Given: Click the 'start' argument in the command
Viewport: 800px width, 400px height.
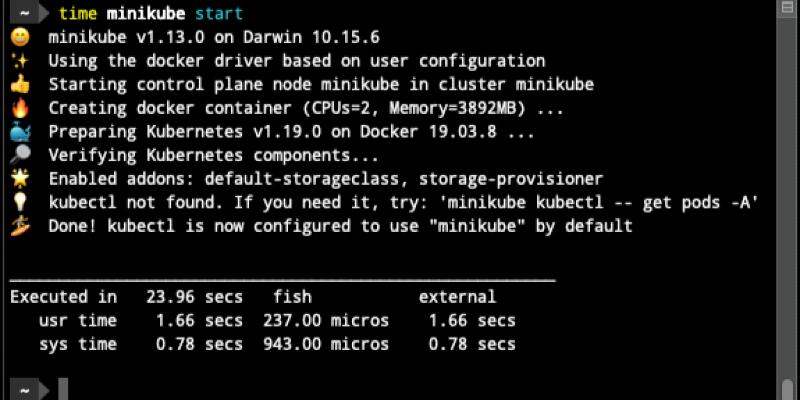Looking at the screenshot, I should pos(219,14).
